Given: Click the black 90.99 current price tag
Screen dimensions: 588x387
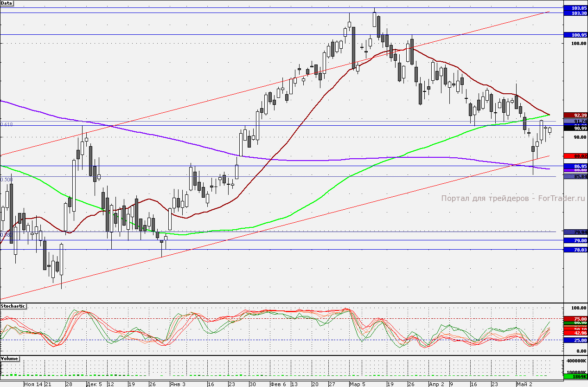Looking at the screenshot, I should point(575,128).
